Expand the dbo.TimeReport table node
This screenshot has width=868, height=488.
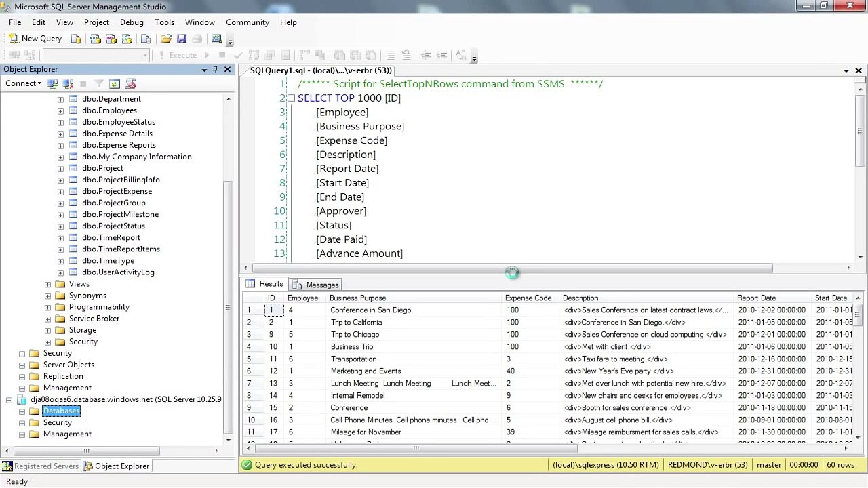(x=60, y=238)
